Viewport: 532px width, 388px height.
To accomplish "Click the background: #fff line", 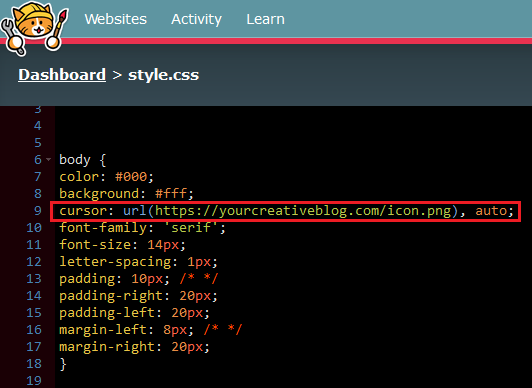I will 127,194.
